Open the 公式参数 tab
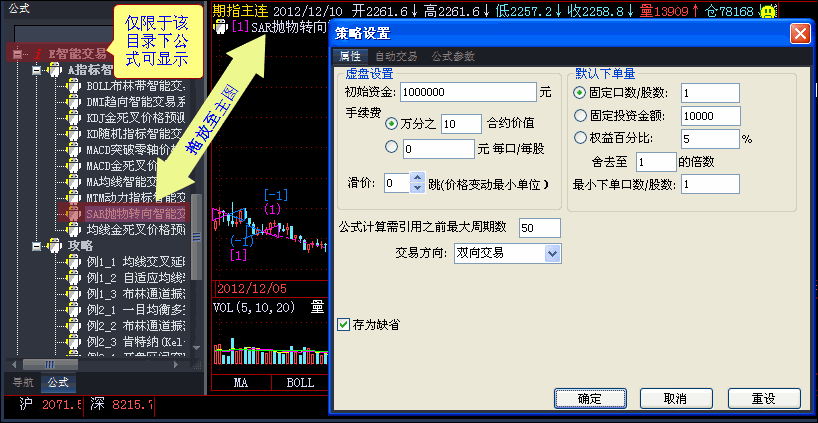 pyautogui.click(x=453, y=56)
